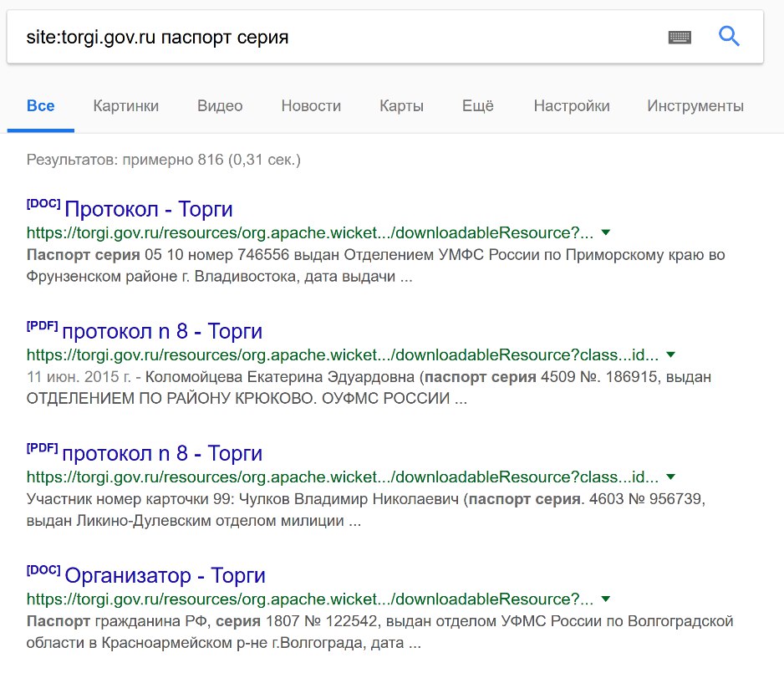Open the Организатор - Торги result

pos(165,575)
